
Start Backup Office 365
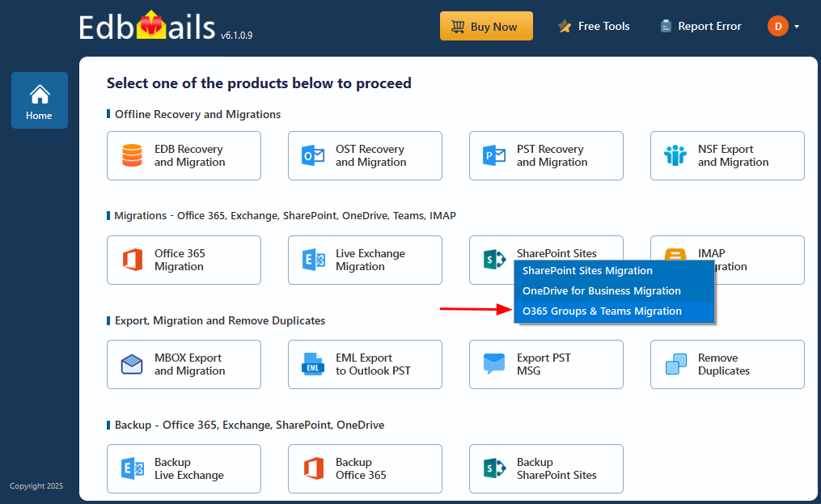[x=365, y=468]
